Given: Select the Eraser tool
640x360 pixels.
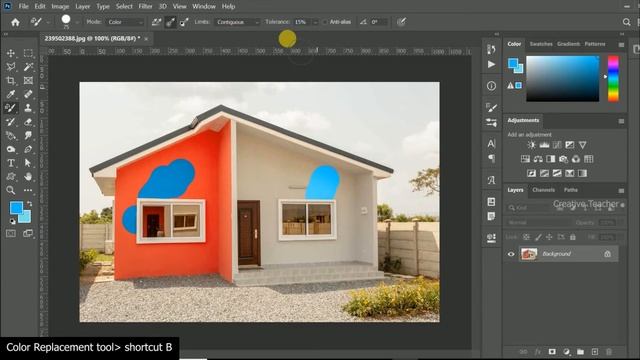Looking at the screenshot, I should [x=28, y=122].
